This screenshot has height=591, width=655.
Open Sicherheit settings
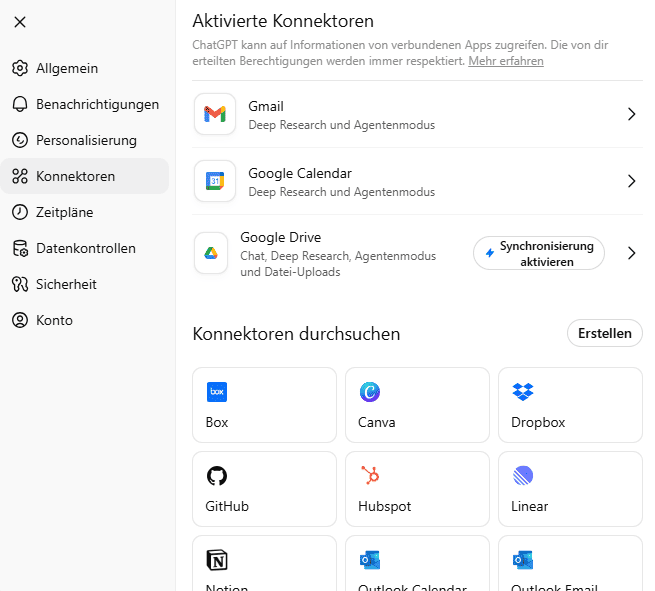tap(84, 284)
